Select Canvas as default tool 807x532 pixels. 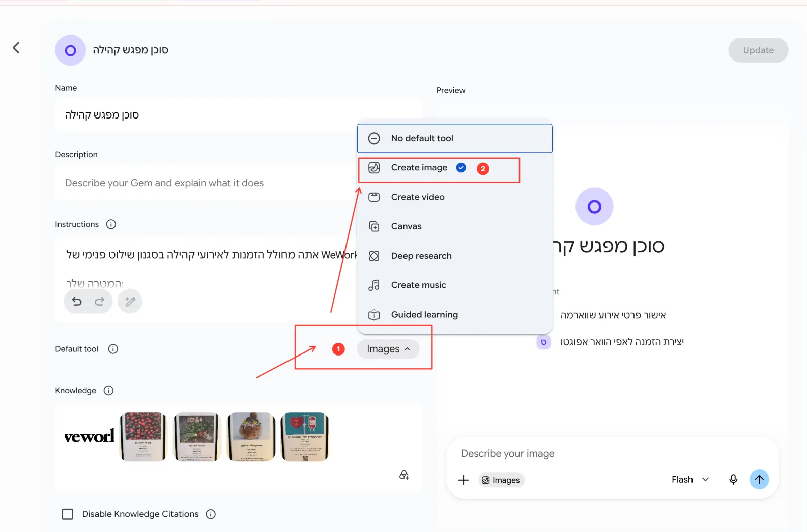455,226
